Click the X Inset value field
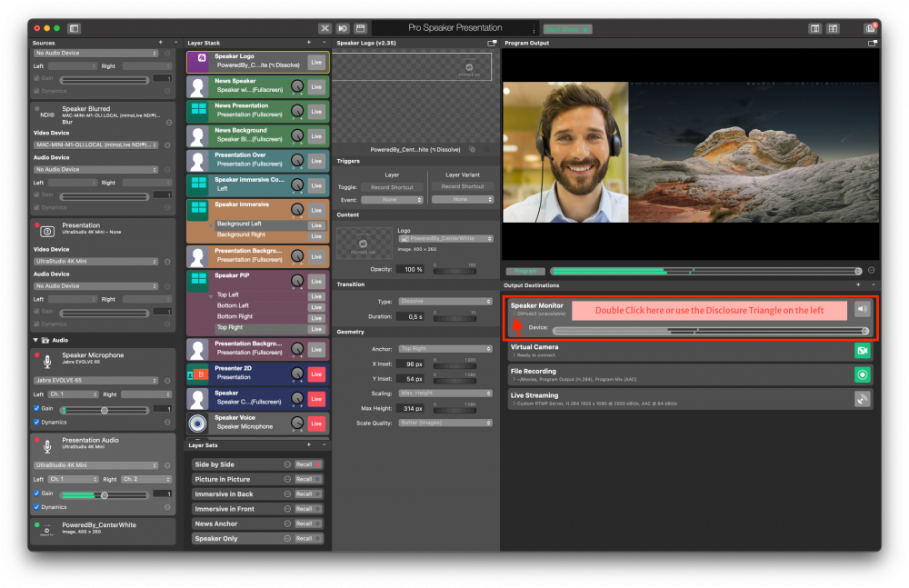Image resolution: width=909 pixels, height=588 pixels. click(x=411, y=364)
